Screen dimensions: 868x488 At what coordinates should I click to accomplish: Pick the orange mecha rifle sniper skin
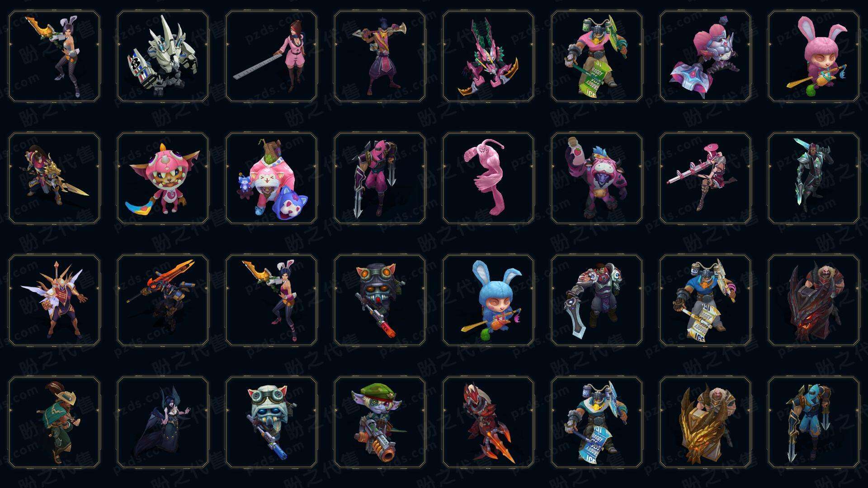(x=163, y=300)
